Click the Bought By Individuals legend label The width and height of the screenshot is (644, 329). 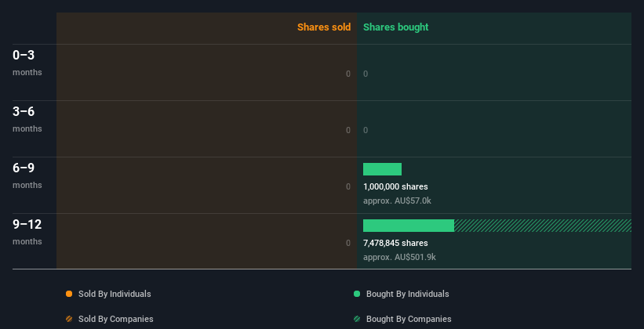[x=407, y=294]
